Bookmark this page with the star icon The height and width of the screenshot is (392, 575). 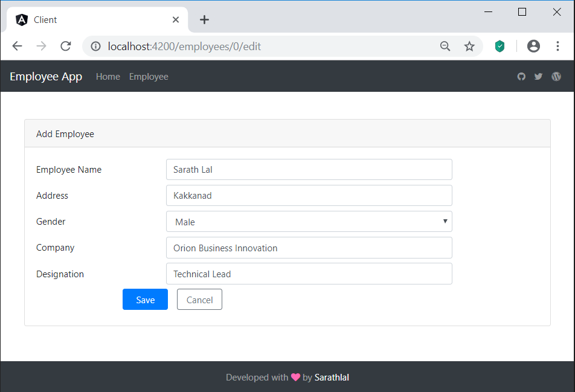point(469,46)
